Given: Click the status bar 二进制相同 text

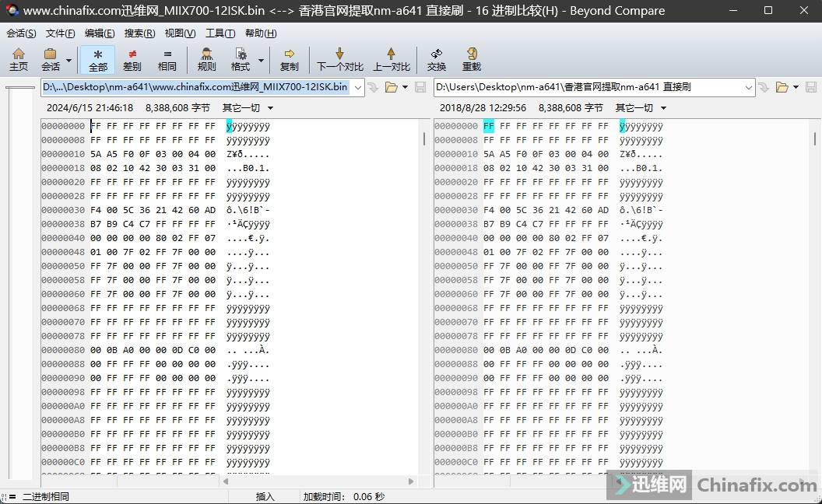Looking at the screenshot, I should [x=46, y=497].
